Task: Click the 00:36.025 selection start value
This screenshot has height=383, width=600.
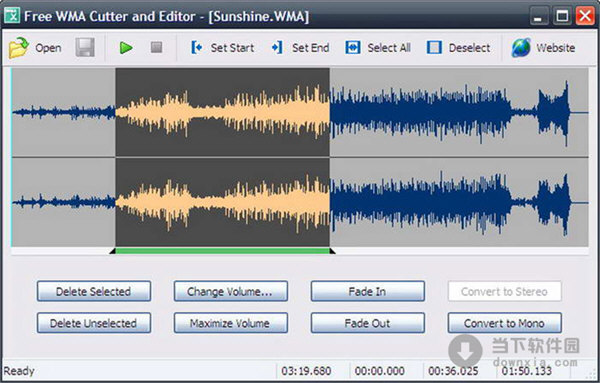Action: 453,371
